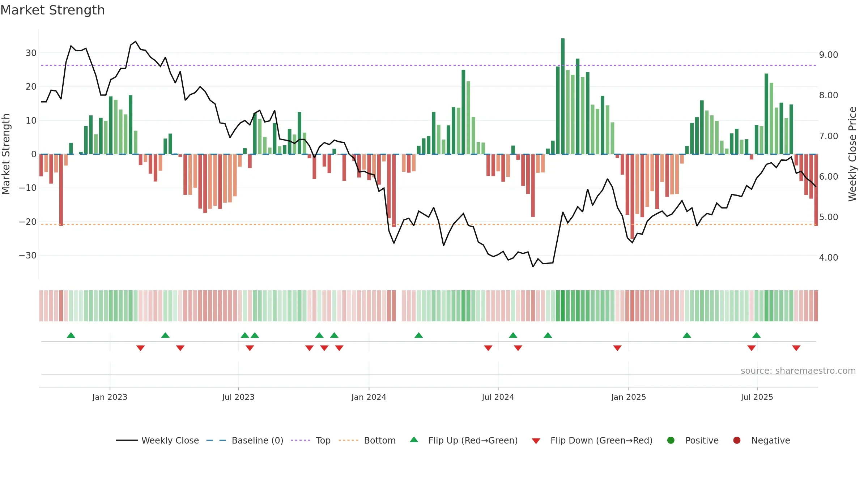Click the 'Weekly Close Price' right axis title
The height and width of the screenshot is (488, 868).
pyautogui.click(x=852, y=154)
